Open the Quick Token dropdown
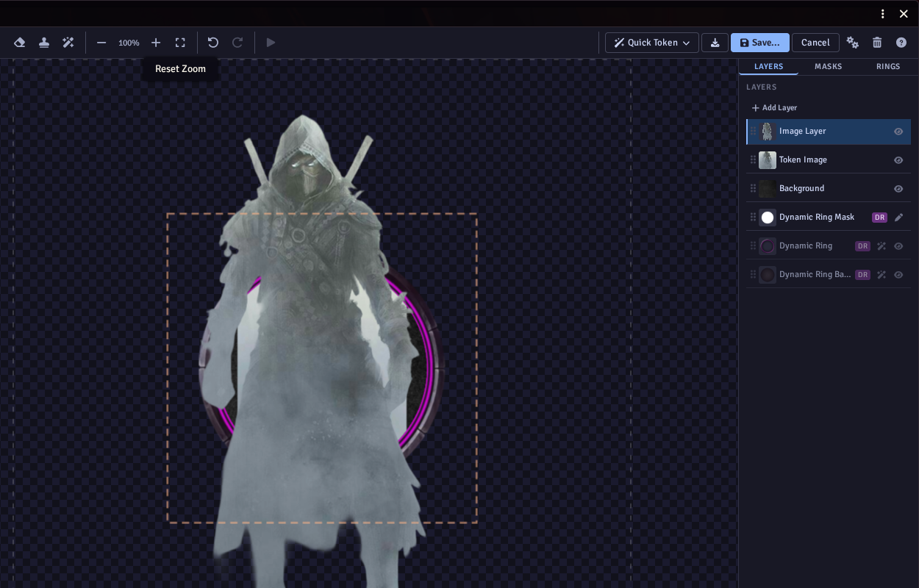Image resolution: width=919 pixels, height=588 pixels. click(x=652, y=43)
